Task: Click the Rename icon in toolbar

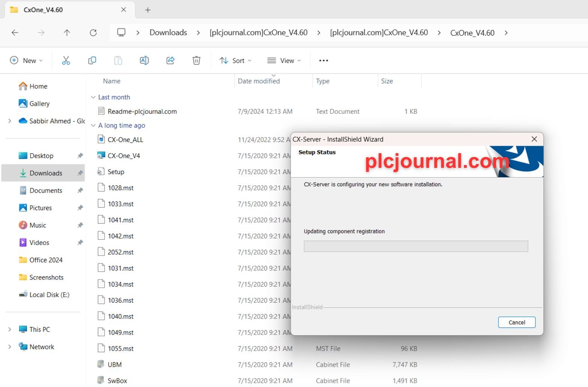Action: 144,60
